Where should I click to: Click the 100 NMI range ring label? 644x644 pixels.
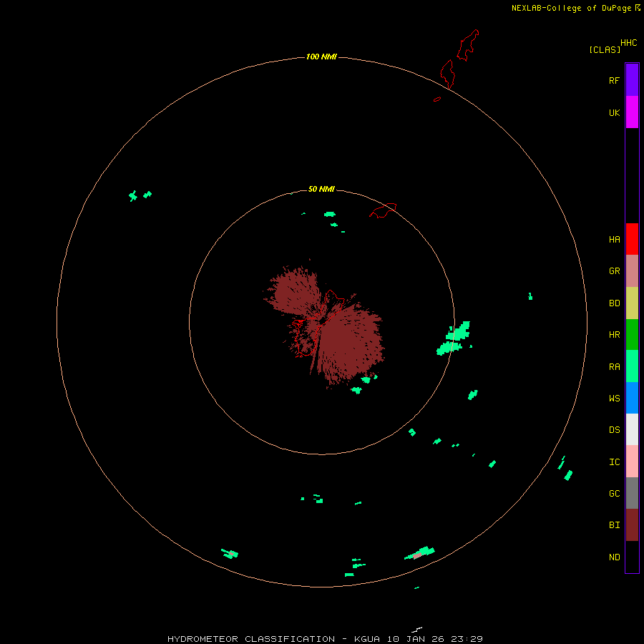click(321, 57)
